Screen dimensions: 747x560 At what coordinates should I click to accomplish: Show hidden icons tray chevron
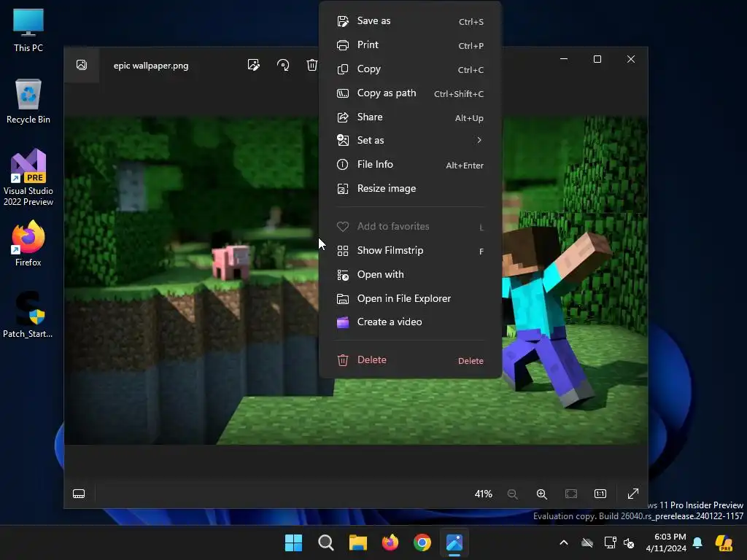564,542
